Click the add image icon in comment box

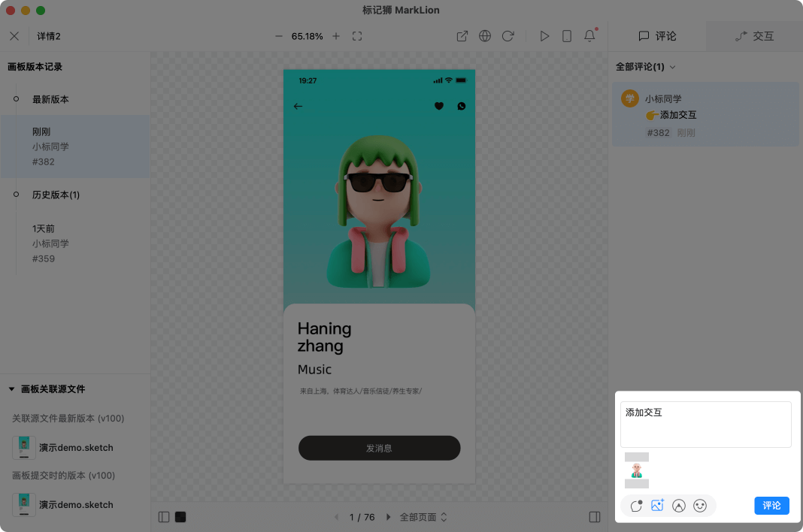point(658,506)
